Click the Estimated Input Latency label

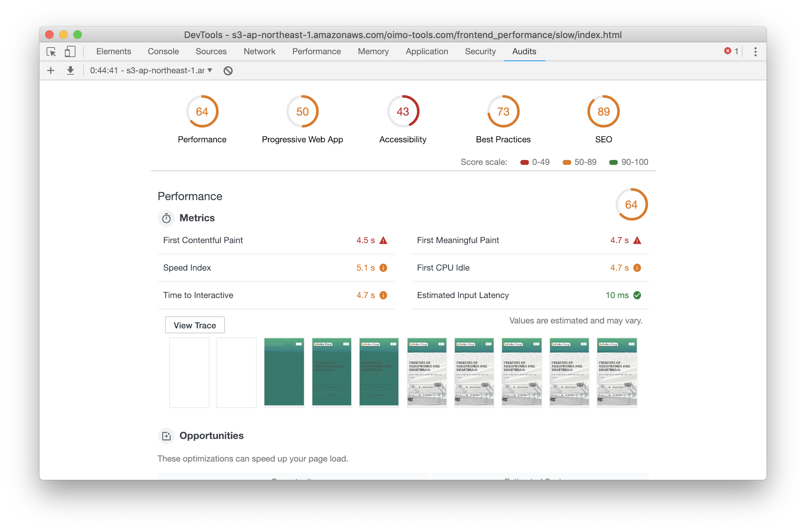click(x=463, y=295)
